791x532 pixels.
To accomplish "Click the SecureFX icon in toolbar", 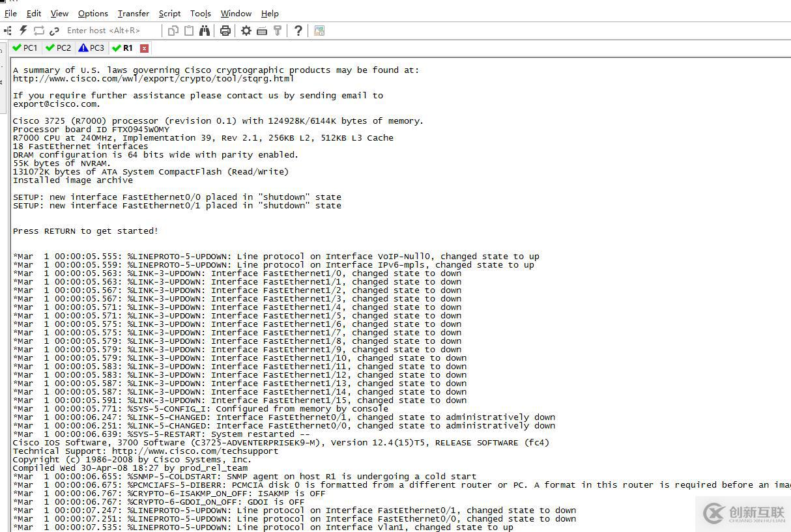I will [319, 31].
